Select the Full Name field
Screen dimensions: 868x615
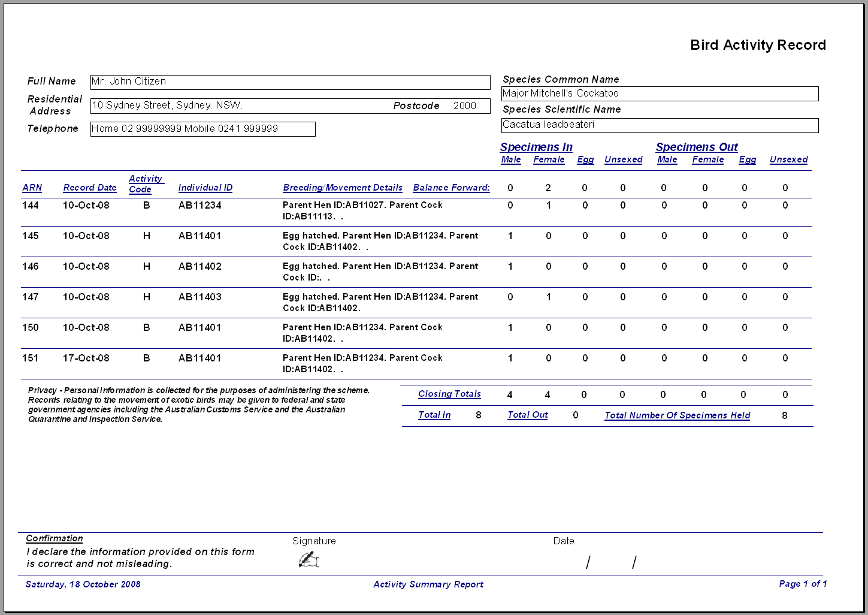tap(291, 82)
